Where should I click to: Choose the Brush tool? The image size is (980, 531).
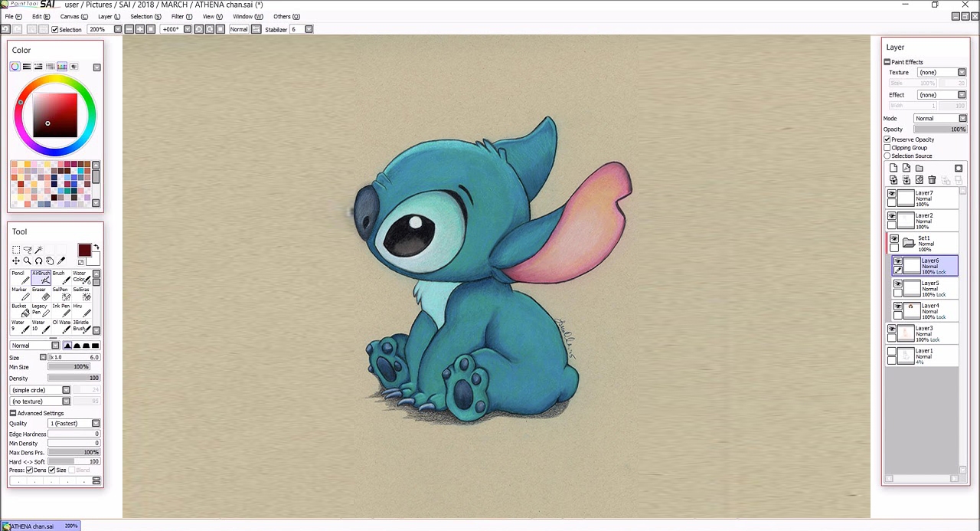(x=62, y=277)
